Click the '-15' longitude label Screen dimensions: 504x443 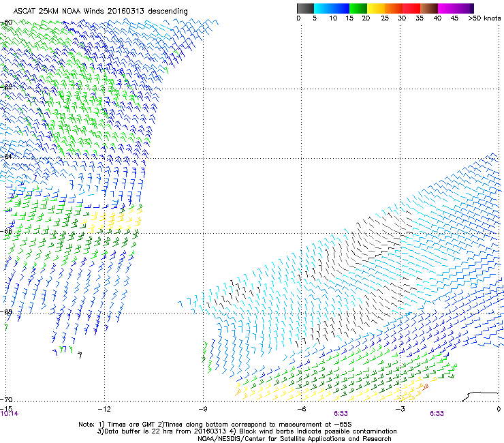click(x=6, y=408)
